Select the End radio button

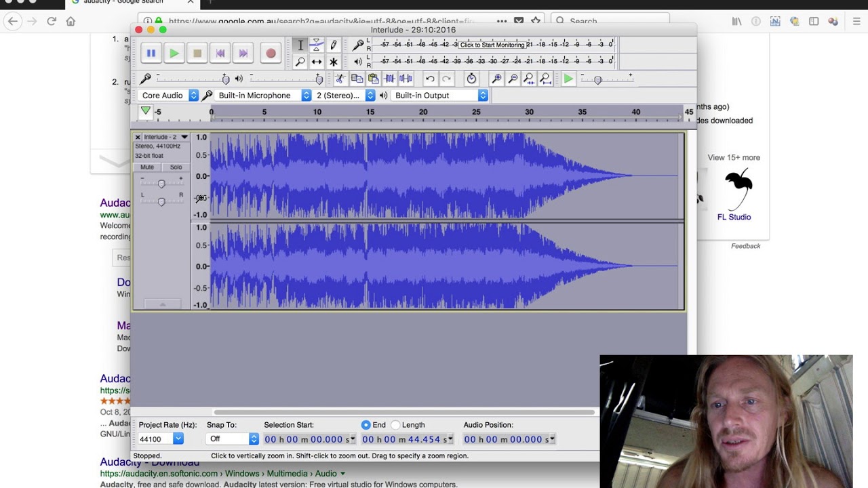(366, 425)
